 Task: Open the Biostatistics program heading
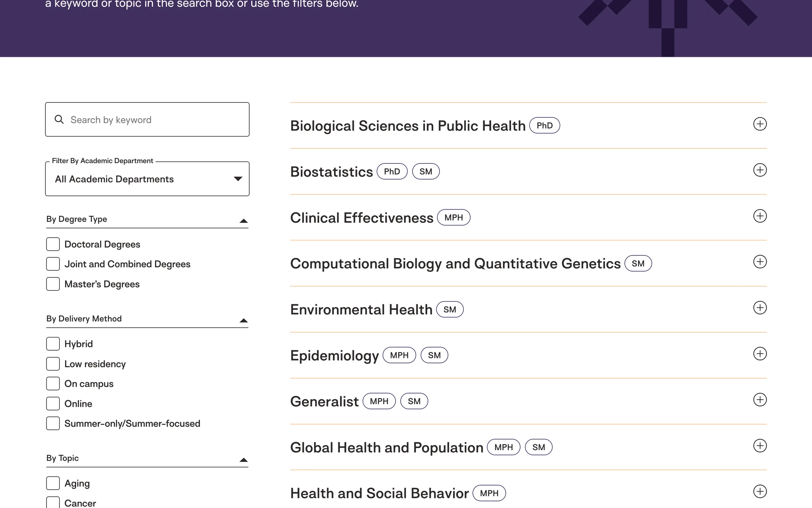point(332,172)
